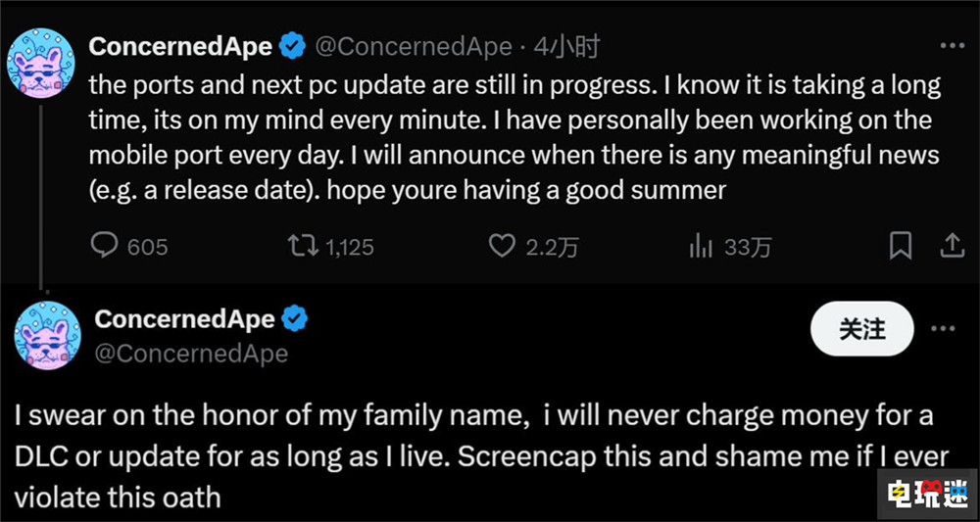
Task: Open ConcernedApe name in the oath tweet
Action: click(x=186, y=319)
